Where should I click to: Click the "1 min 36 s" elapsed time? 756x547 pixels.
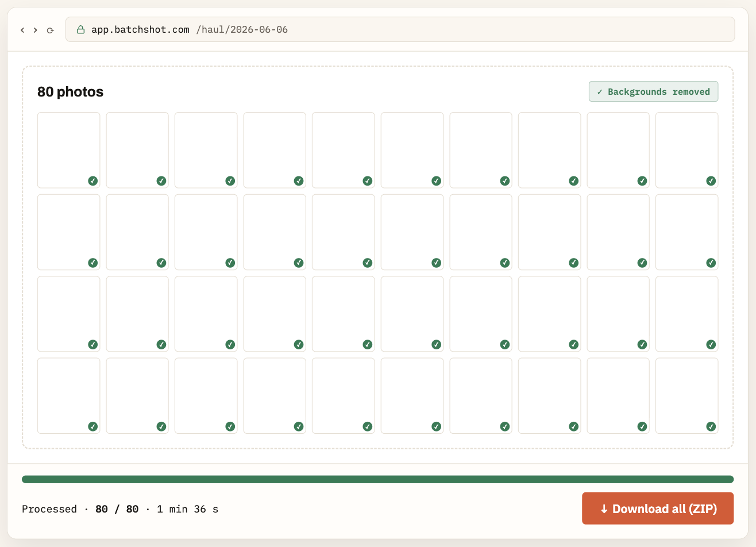[187, 509]
